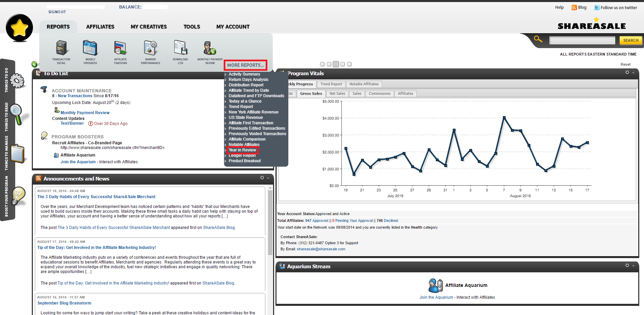Select the fourth dashboard page indicator
Screen dimensions: 644x315
[x=342, y=64]
